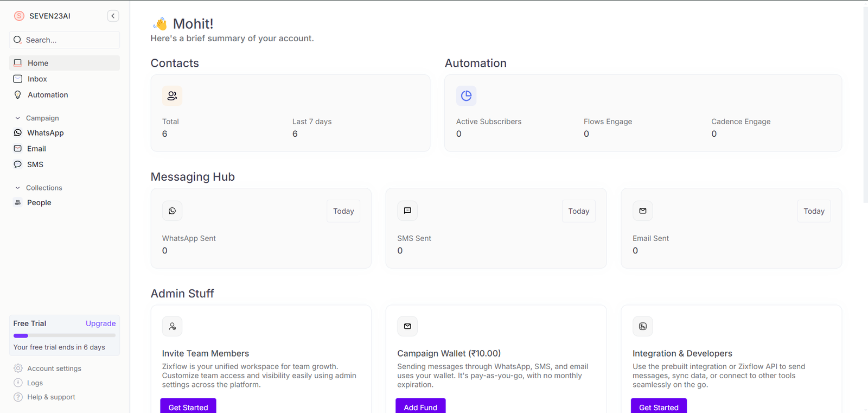
Task: Open the Email campaign page
Action: [65, 148]
